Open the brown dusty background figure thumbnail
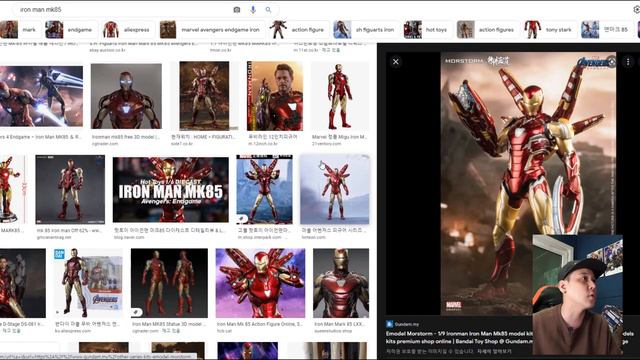The height and width of the screenshot is (360, 640). (x=204, y=96)
